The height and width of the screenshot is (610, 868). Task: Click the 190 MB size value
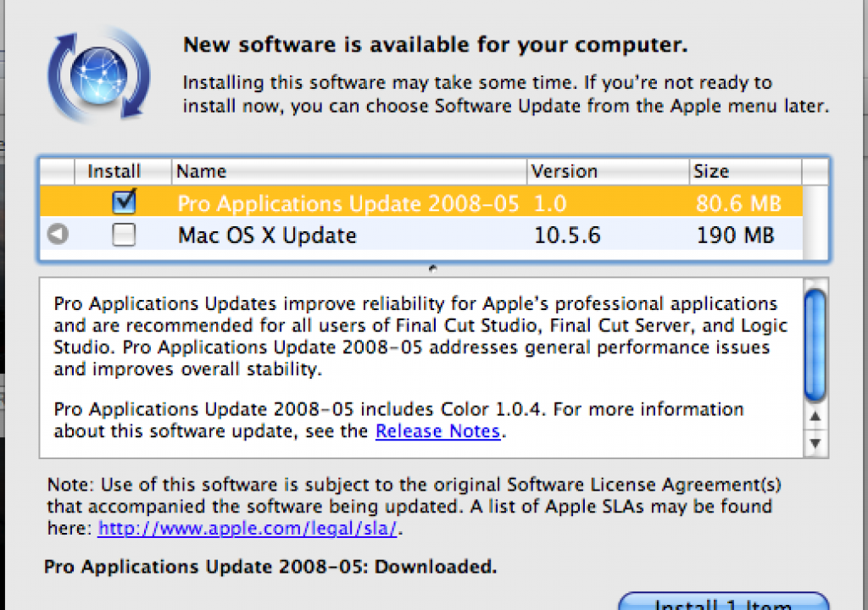(x=735, y=236)
